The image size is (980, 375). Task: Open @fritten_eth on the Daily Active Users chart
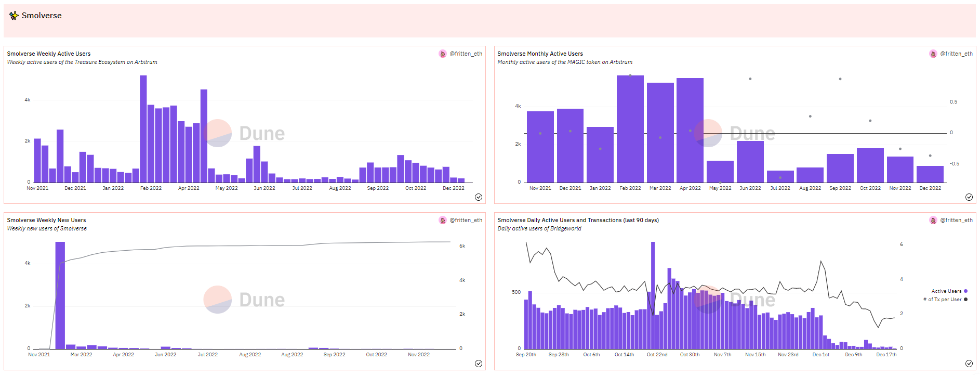coord(957,220)
